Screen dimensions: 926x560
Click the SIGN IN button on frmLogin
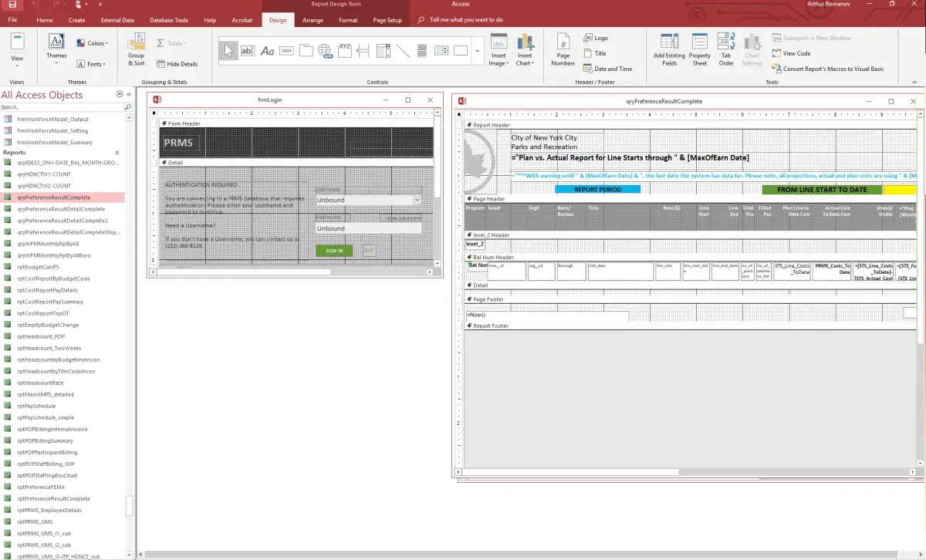(334, 250)
